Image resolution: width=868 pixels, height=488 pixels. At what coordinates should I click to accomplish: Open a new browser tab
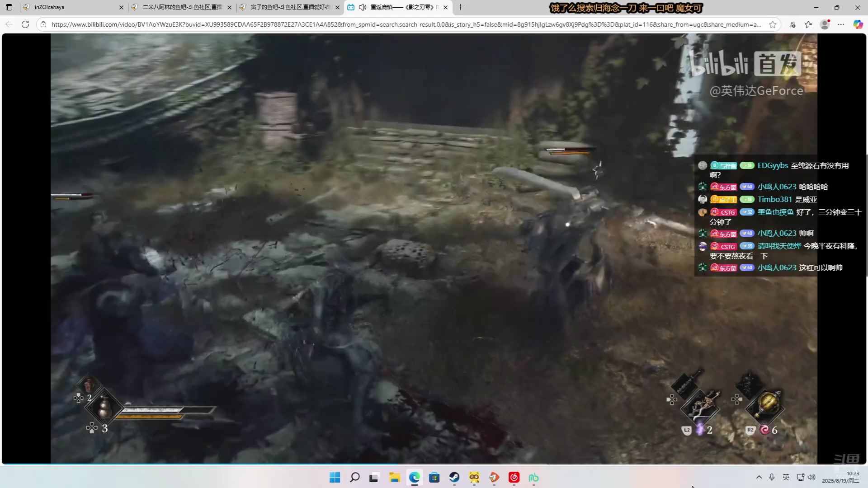click(461, 7)
